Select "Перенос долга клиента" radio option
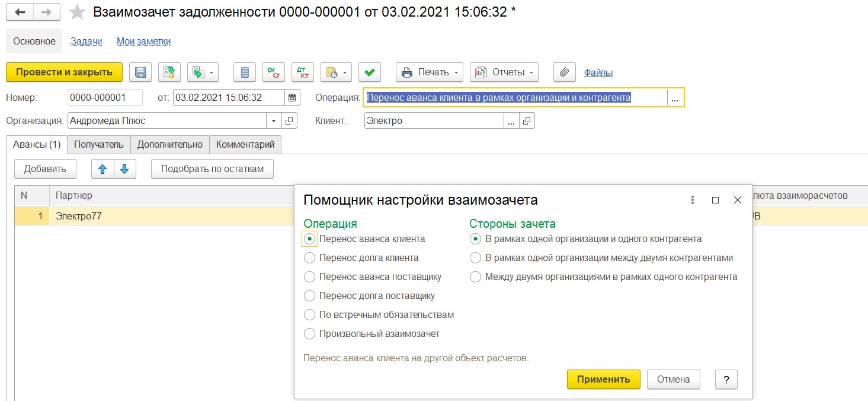This screenshot has height=401, width=868. click(309, 258)
